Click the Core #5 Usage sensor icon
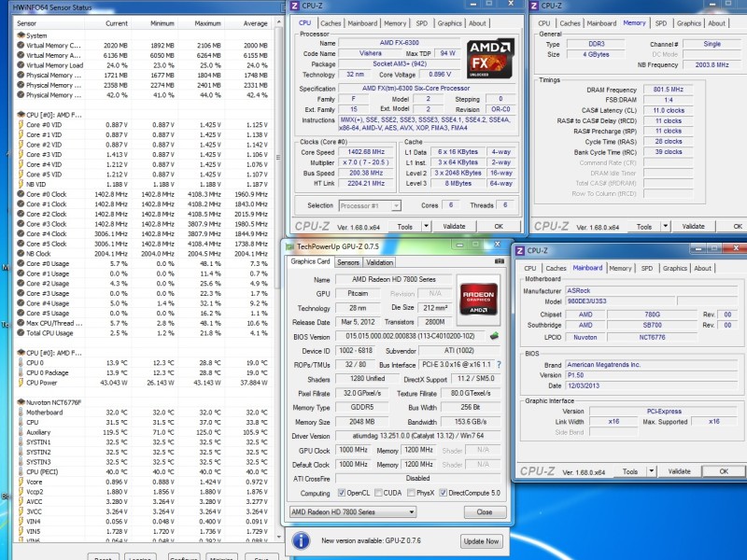747x560 pixels. [21, 314]
